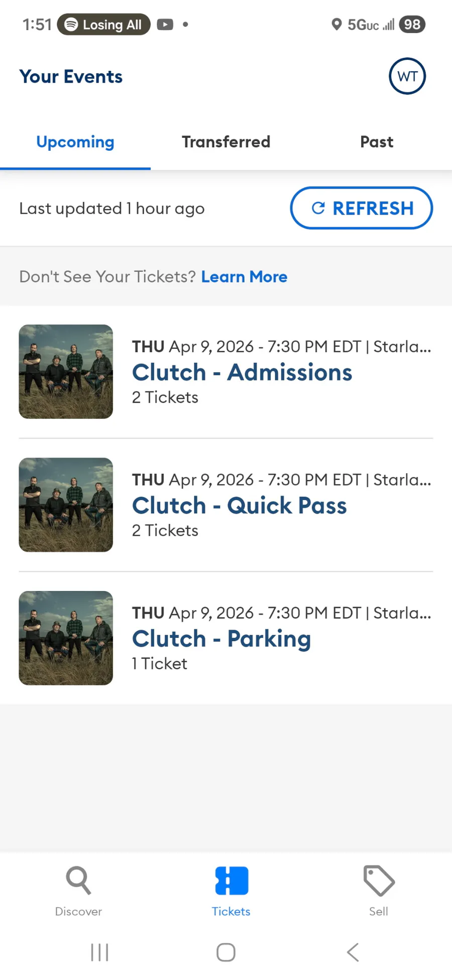Image resolution: width=452 pixels, height=980 pixels.
Task: Tap the Spotify Losing All status pill
Action: coord(104,25)
